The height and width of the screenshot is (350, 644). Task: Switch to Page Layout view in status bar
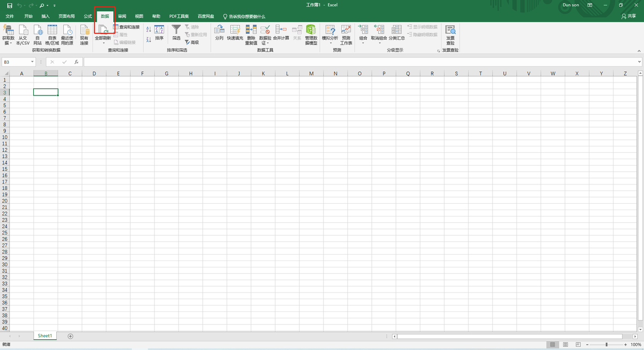point(565,344)
